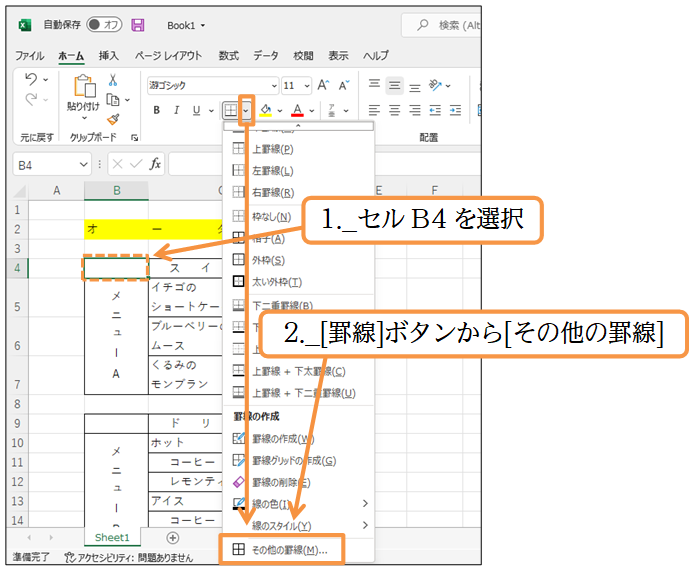The height and width of the screenshot is (569, 689).
Task: Open the ファイル tab
Action: tap(29, 56)
